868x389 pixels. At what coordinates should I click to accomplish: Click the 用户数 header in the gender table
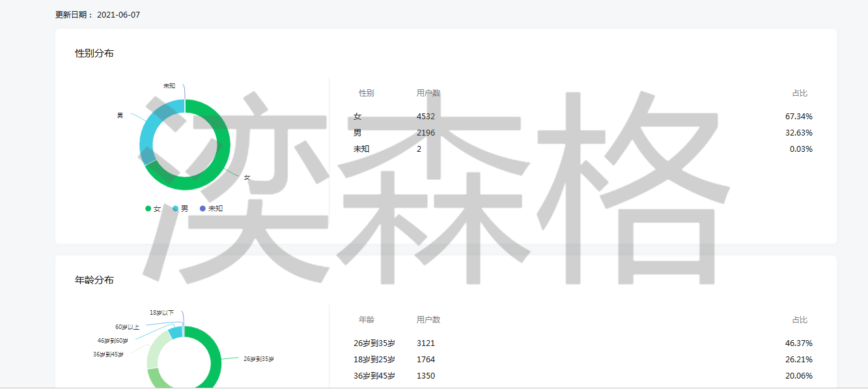tap(428, 93)
